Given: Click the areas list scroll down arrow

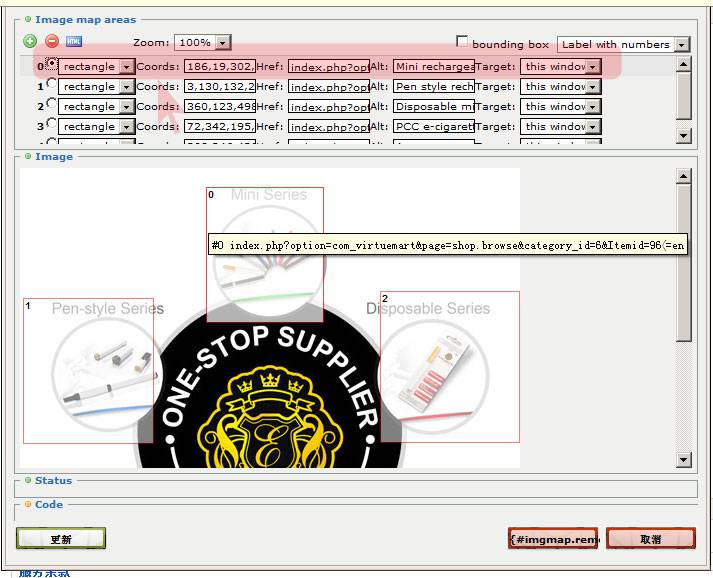Looking at the screenshot, I should [683, 135].
